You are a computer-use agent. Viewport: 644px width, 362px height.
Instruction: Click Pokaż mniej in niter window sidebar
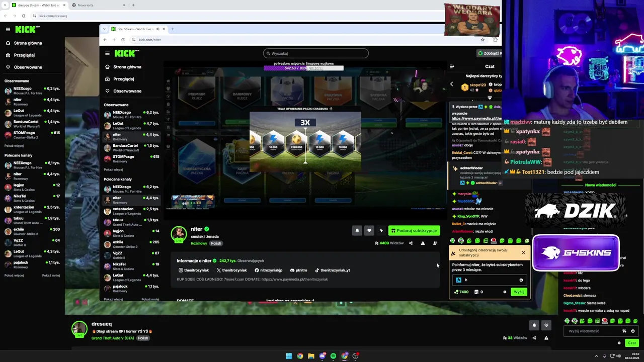tap(150, 299)
